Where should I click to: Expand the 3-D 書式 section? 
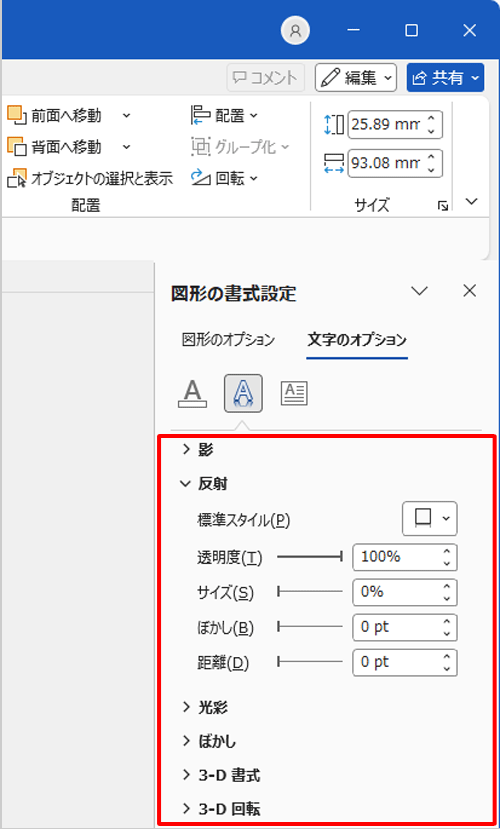point(221,776)
